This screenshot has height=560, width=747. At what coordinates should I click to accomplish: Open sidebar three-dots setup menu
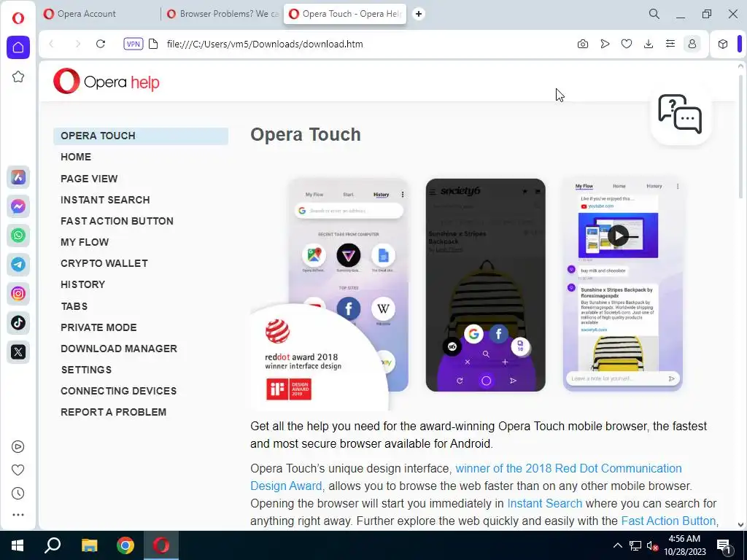click(18, 515)
